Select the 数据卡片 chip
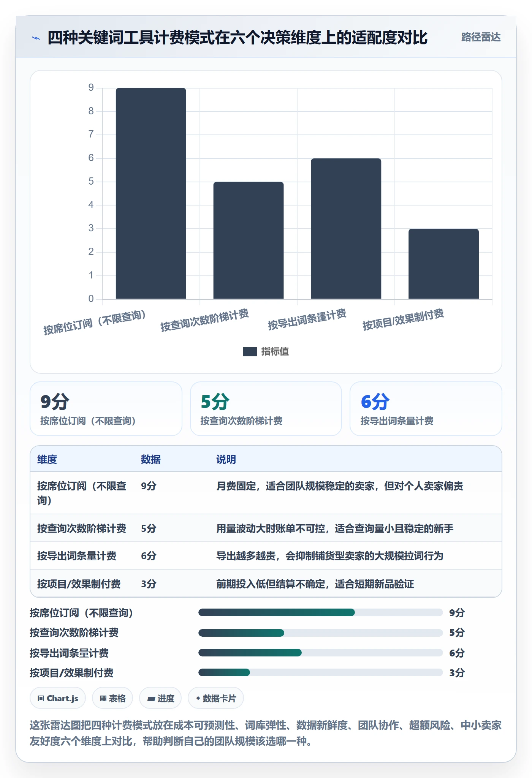 (x=216, y=698)
